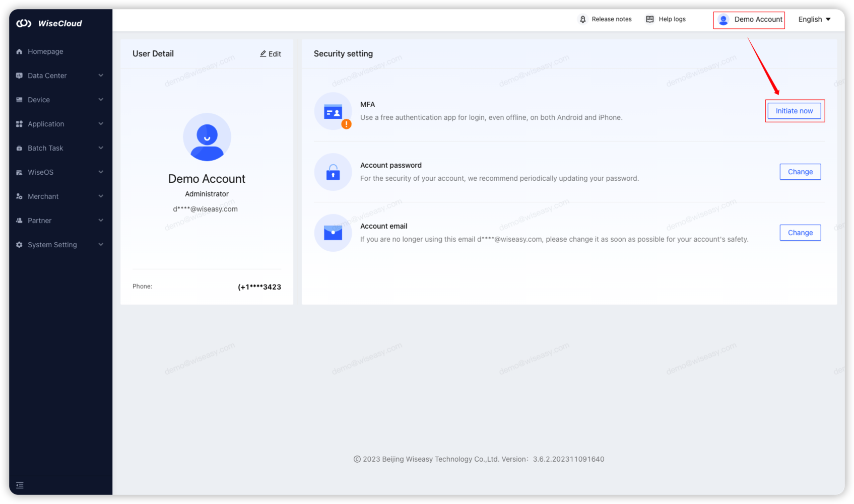Image resolution: width=854 pixels, height=504 pixels.
Task: Click the Homepage house icon
Action: (19, 51)
